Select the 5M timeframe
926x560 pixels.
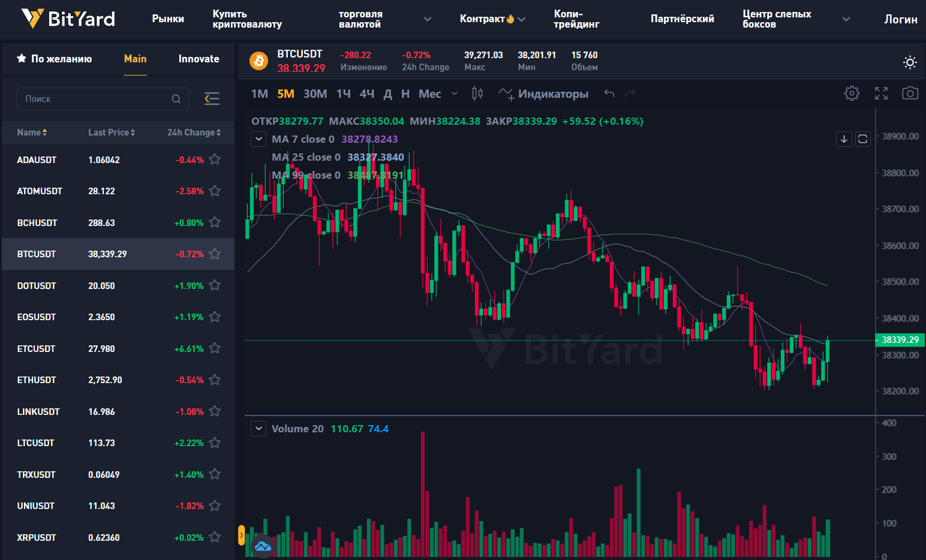pos(285,94)
